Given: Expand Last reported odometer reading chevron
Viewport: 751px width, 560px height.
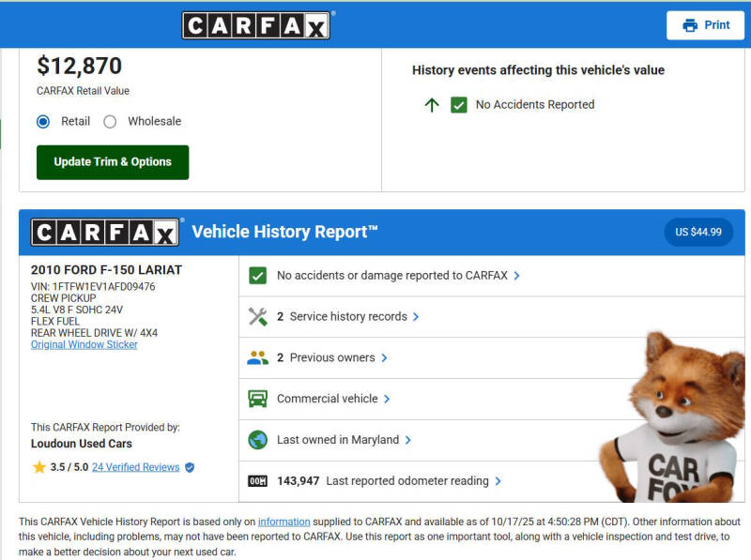Looking at the screenshot, I should pyautogui.click(x=498, y=481).
